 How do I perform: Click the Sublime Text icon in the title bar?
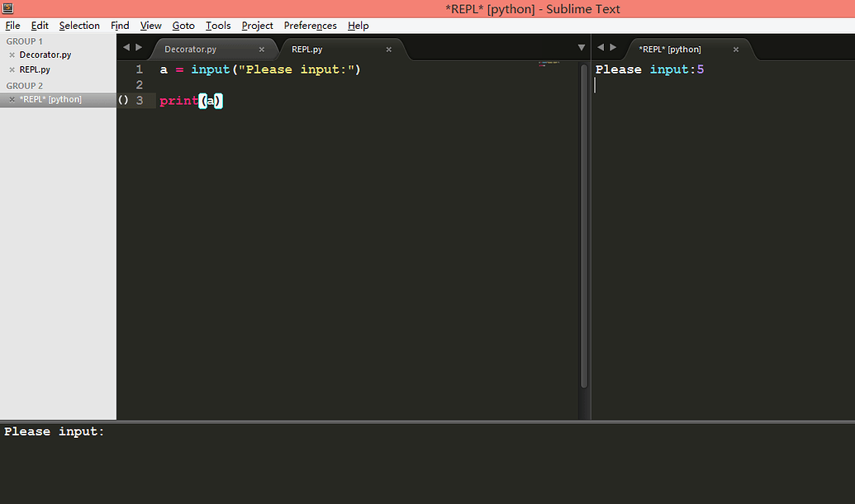pos(9,8)
